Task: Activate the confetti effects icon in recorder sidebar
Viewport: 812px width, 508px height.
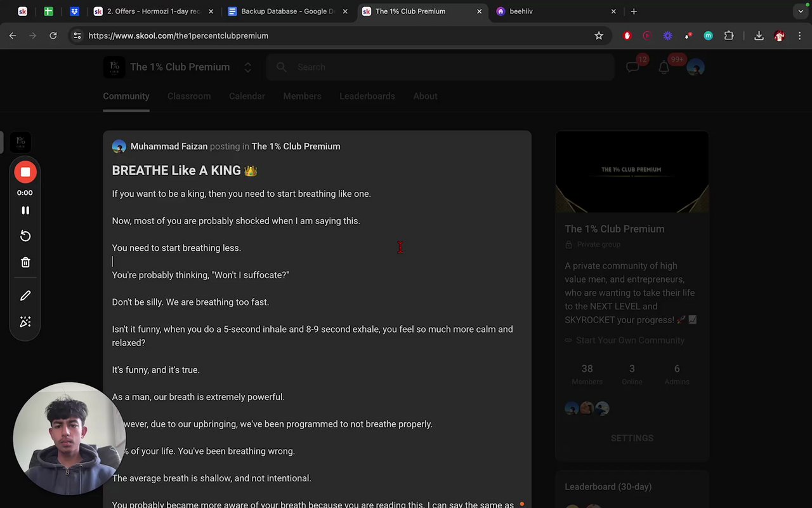Action: (x=25, y=322)
